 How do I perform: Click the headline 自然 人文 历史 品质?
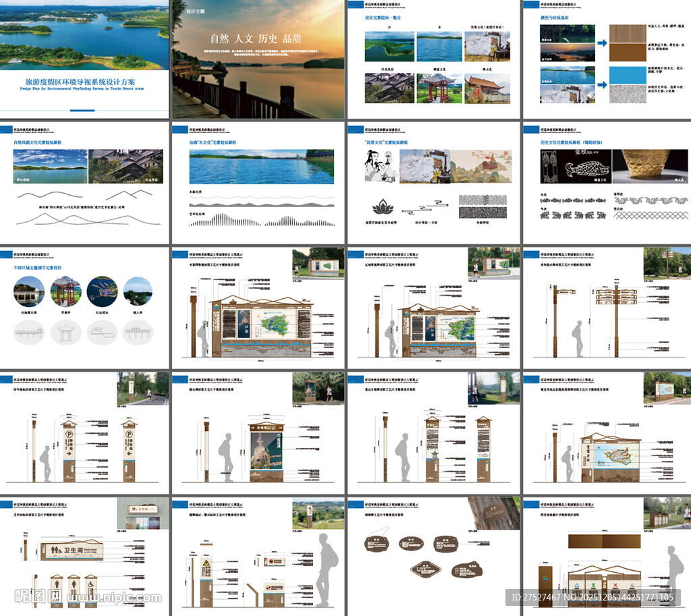256,38
